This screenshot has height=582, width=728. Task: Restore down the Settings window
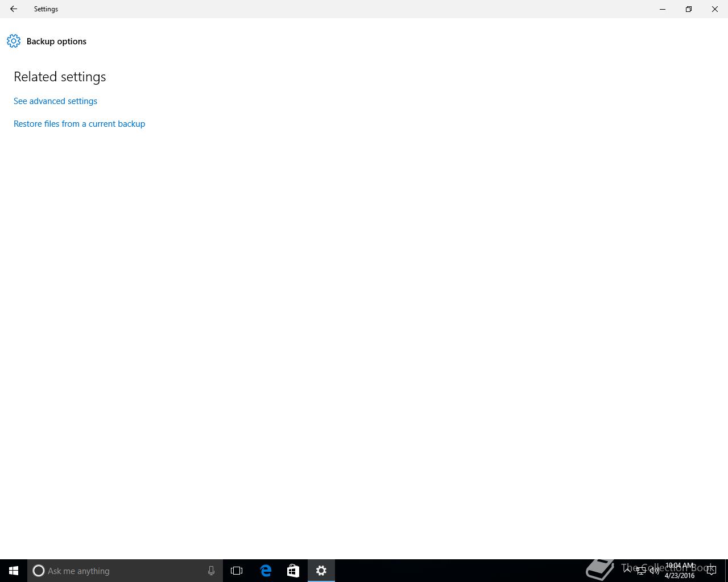tap(689, 9)
